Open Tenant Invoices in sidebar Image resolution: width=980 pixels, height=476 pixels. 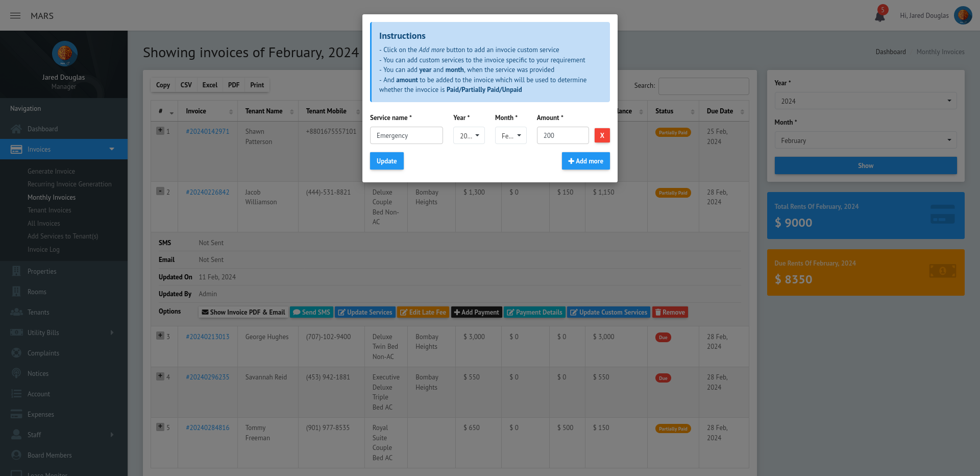pyautogui.click(x=50, y=210)
